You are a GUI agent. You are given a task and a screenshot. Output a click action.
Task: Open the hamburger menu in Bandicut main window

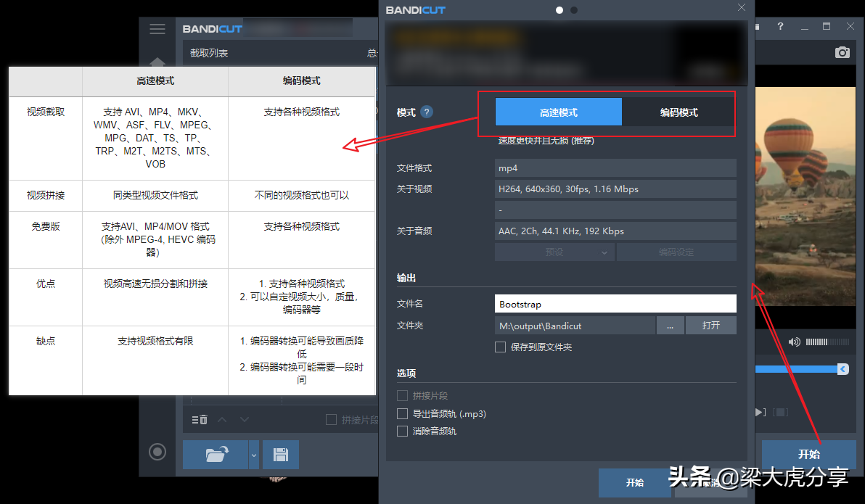tap(157, 29)
